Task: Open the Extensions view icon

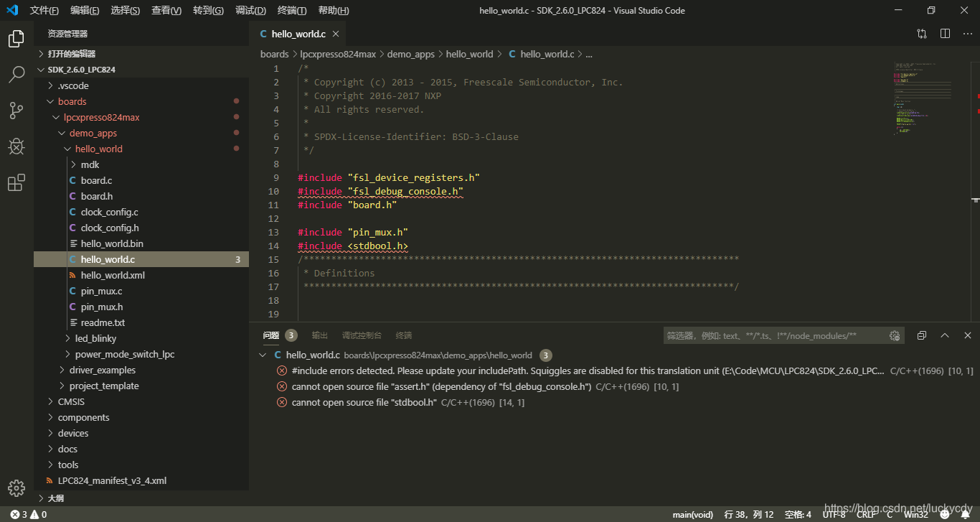Action: (x=17, y=182)
